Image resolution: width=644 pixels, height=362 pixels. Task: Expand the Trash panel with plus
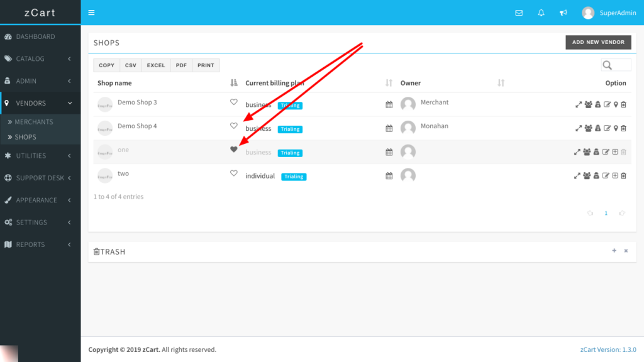614,251
